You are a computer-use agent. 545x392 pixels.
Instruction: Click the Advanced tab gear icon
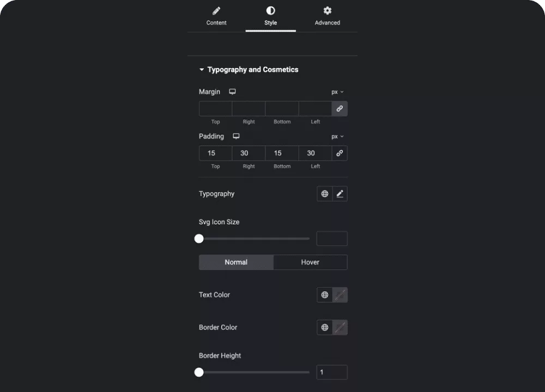[x=328, y=11]
